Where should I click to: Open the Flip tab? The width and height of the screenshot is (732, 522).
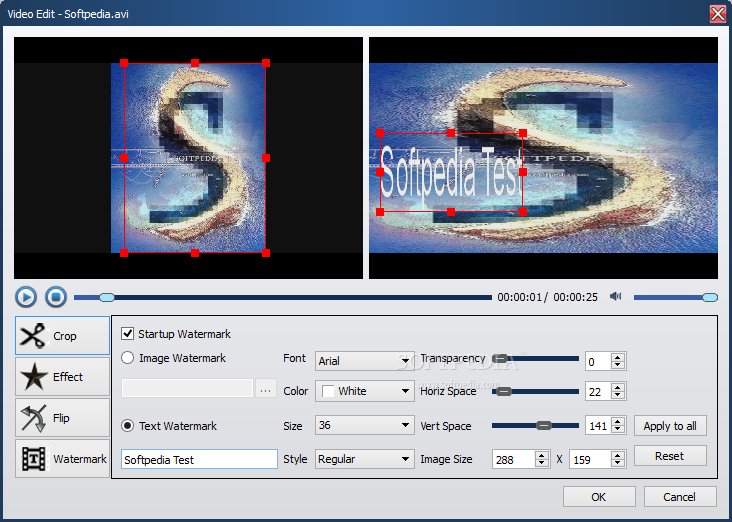point(63,417)
